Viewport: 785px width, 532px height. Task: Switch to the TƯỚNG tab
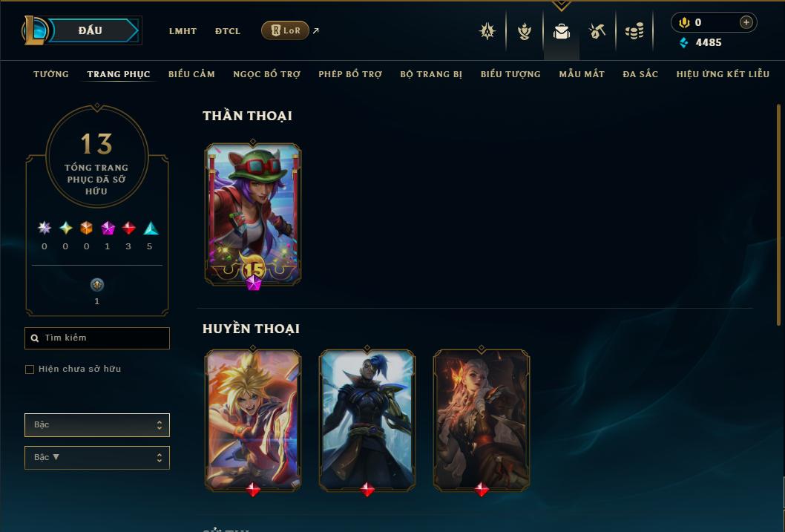[x=51, y=74]
